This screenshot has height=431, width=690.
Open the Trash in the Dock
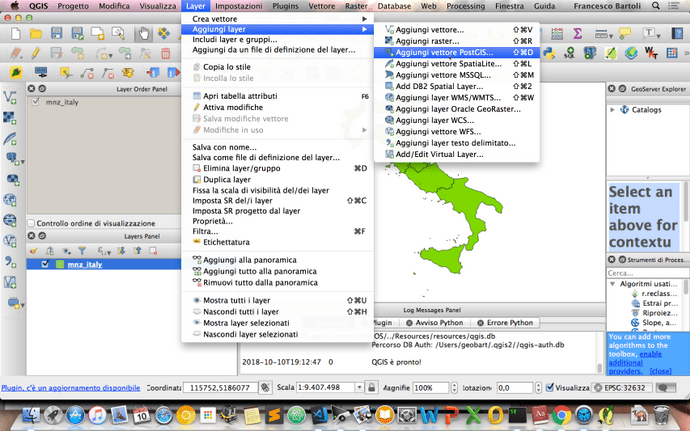click(x=661, y=415)
